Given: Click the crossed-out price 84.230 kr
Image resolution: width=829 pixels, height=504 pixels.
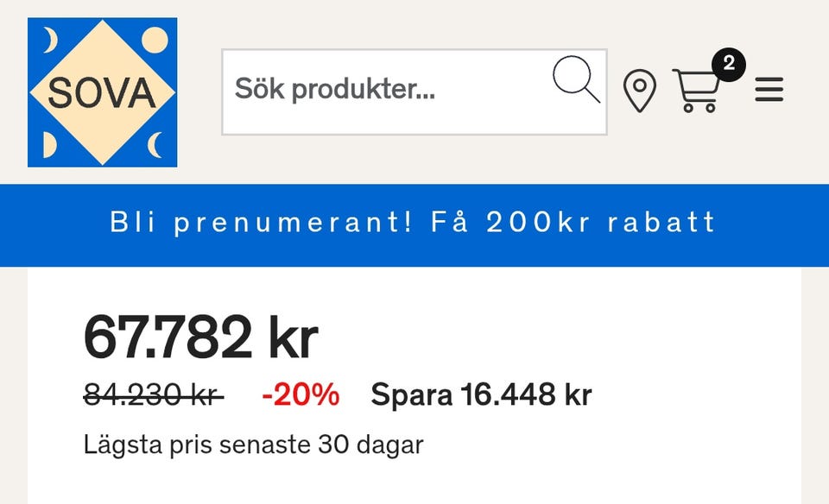Looking at the screenshot, I should pyautogui.click(x=153, y=395).
